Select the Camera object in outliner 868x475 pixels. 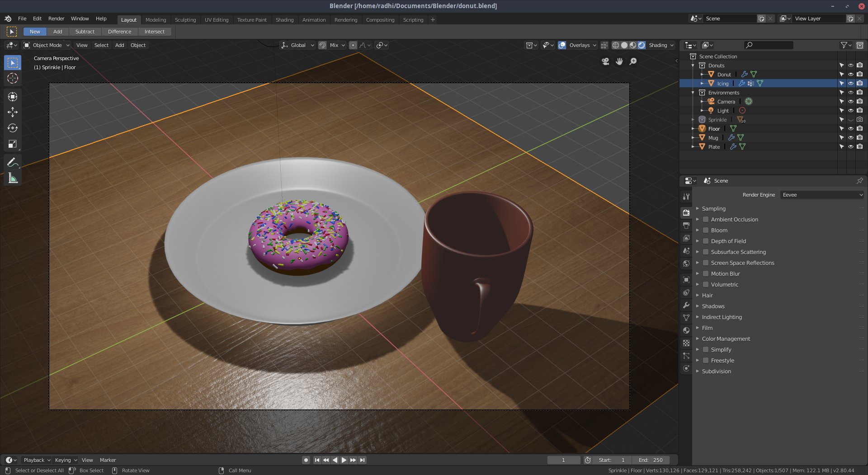pyautogui.click(x=726, y=102)
